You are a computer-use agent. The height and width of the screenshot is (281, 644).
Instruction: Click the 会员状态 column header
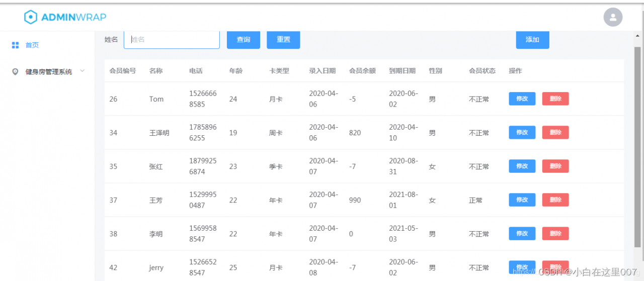[482, 71]
